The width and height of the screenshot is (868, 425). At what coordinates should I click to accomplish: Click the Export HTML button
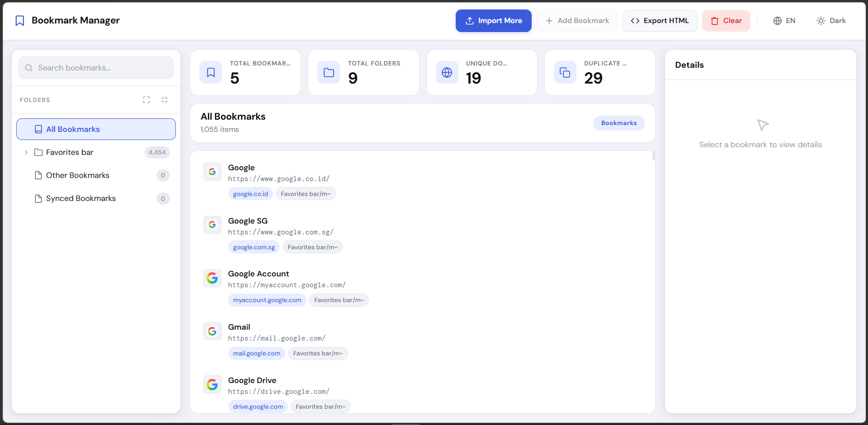[x=660, y=21]
